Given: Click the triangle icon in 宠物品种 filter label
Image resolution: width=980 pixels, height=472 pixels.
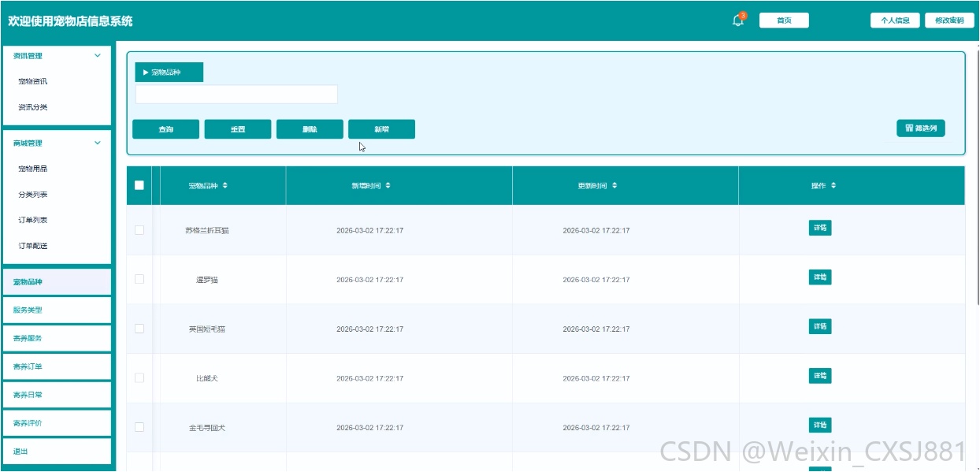Looking at the screenshot, I should pyautogui.click(x=146, y=72).
